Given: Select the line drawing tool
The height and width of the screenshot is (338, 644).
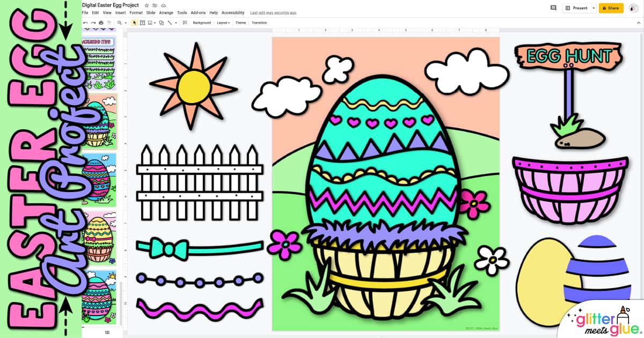Looking at the screenshot, I should (169, 23).
